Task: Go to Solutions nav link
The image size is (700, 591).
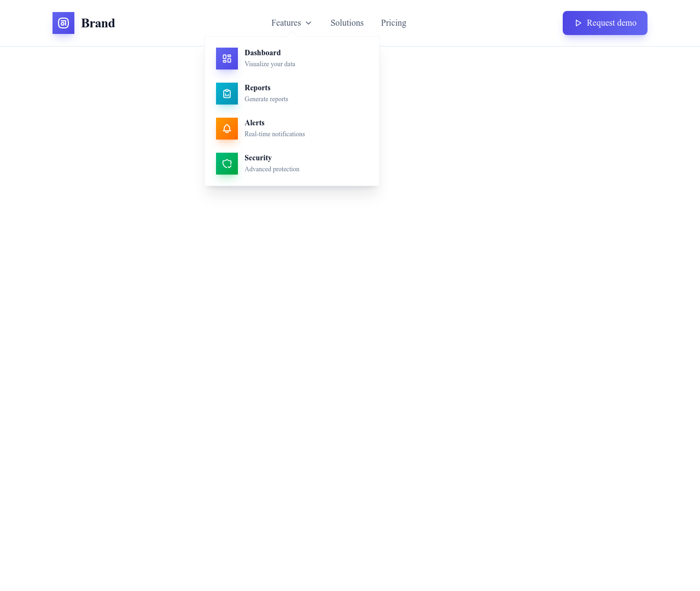Action: point(347,23)
